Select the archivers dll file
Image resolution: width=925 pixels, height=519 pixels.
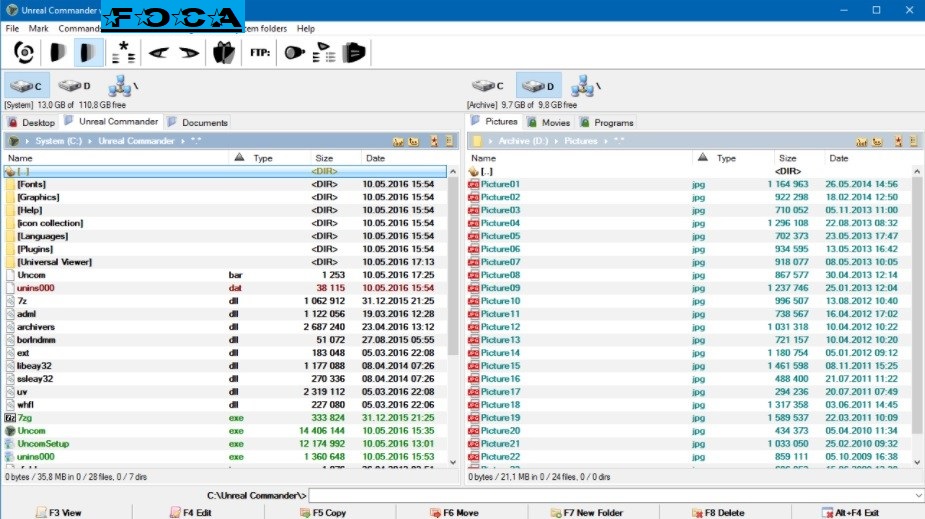coord(225,327)
